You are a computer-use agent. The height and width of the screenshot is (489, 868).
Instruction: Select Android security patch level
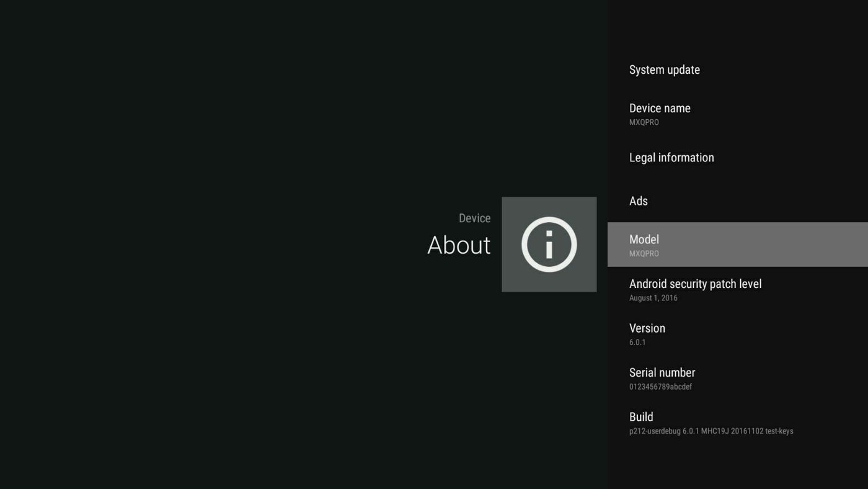point(694,284)
